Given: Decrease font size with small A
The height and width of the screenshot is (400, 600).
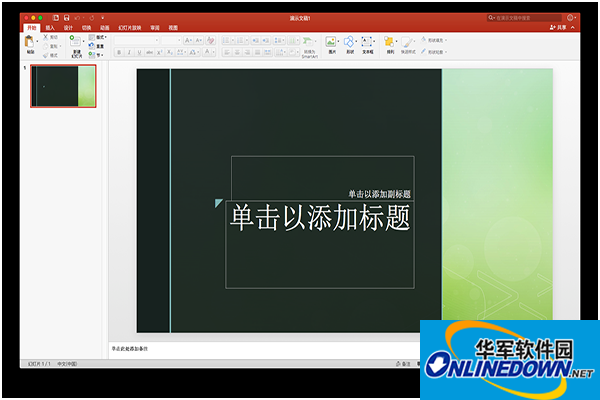Looking at the screenshot, I should pyautogui.click(x=198, y=40).
